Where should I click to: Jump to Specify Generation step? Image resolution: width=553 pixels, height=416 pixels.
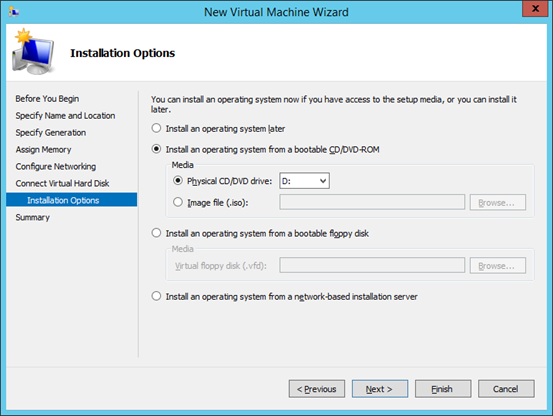pos(51,133)
